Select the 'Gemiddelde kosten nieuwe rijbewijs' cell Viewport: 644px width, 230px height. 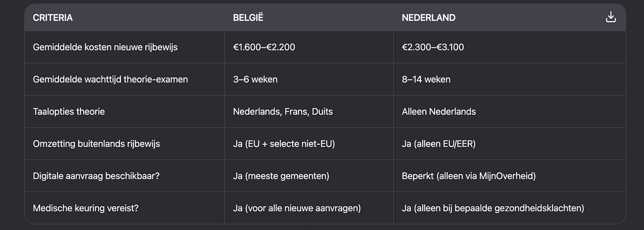point(105,47)
